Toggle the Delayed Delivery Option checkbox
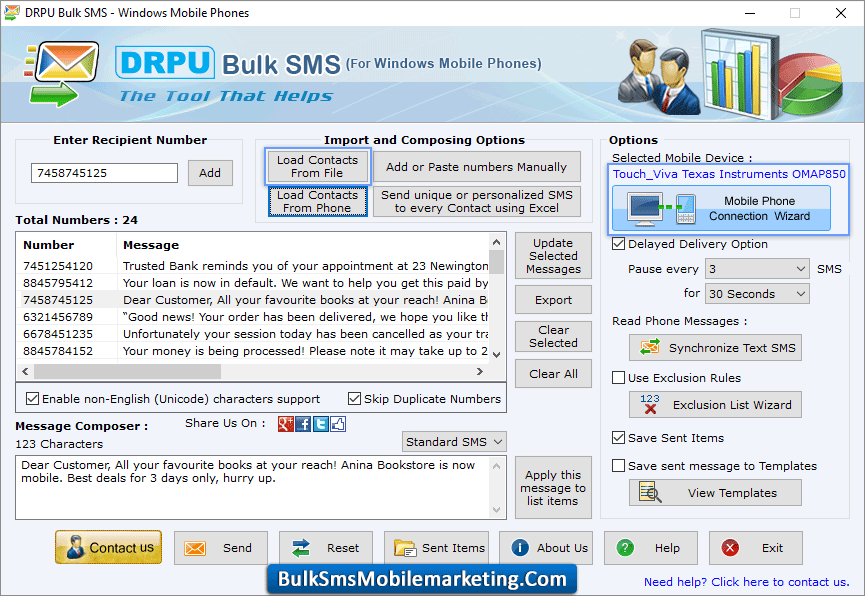This screenshot has width=865, height=596. (x=618, y=243)
